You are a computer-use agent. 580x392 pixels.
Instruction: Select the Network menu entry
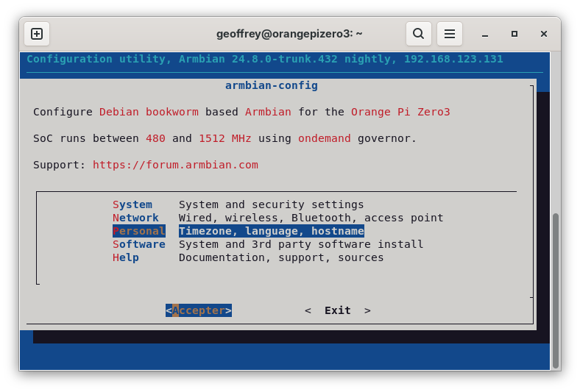coord(135,218)
